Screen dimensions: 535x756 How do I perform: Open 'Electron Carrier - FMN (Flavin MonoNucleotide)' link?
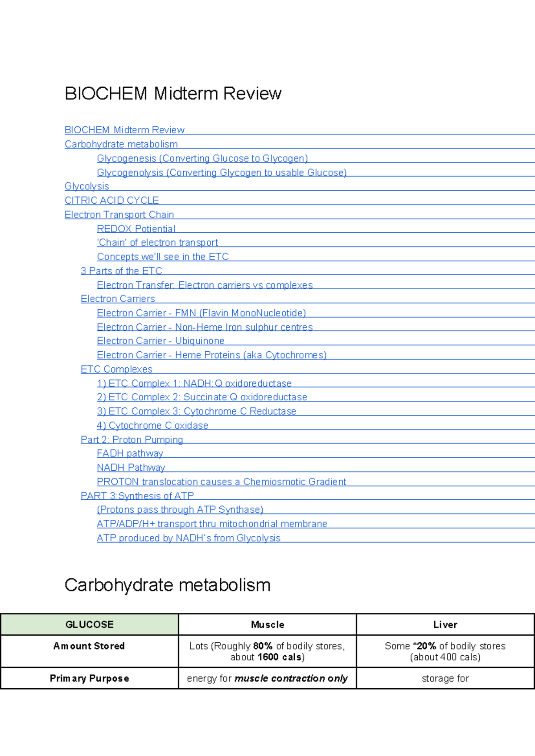pos(202,313)
